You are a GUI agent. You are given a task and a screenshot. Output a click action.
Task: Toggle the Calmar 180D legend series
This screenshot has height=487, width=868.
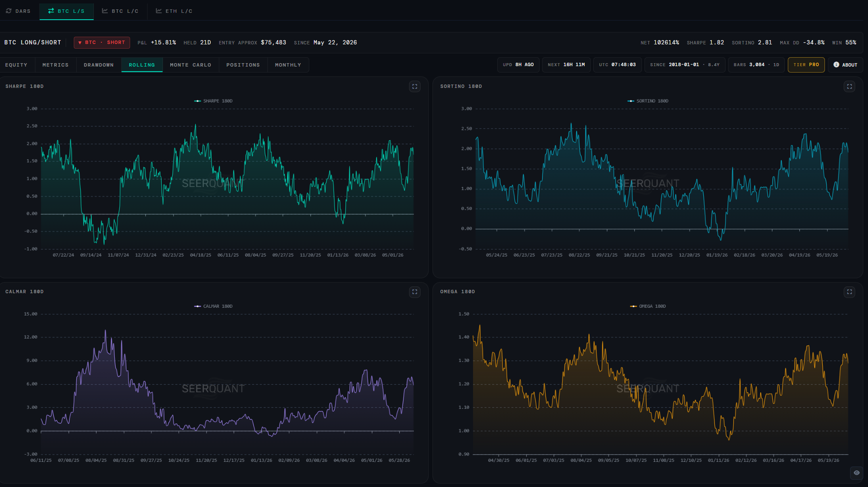pyautogui.click(x=213, y=306)
